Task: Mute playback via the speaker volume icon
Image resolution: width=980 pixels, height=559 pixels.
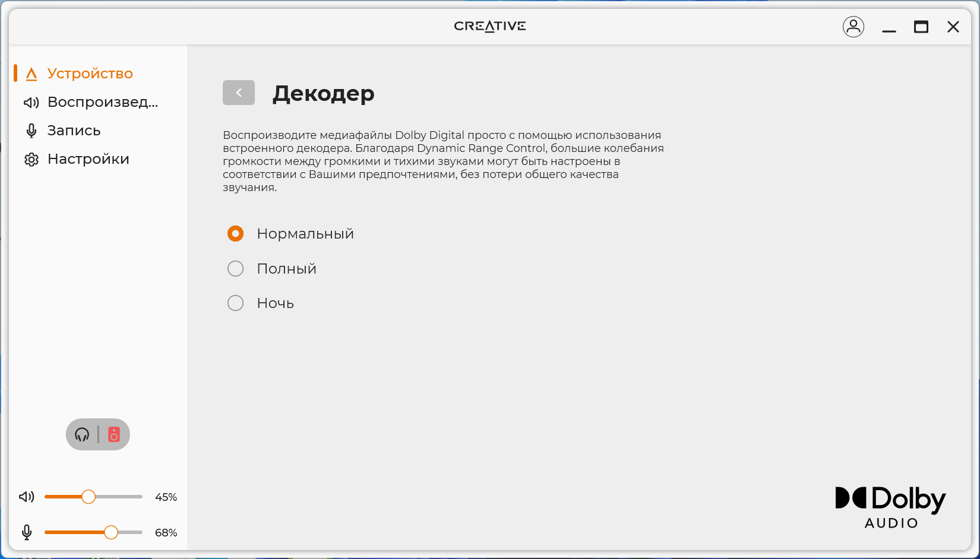Action: [x=27, y=497]
